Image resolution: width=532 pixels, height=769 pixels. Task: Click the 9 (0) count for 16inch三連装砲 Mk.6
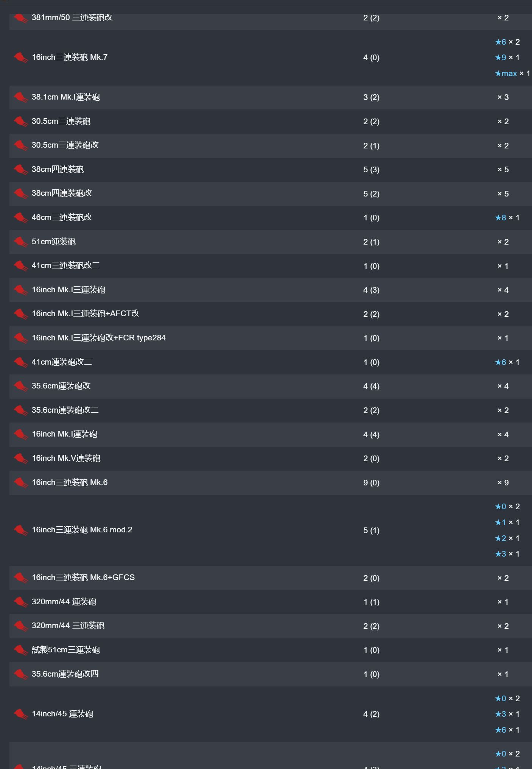(371, 483)
